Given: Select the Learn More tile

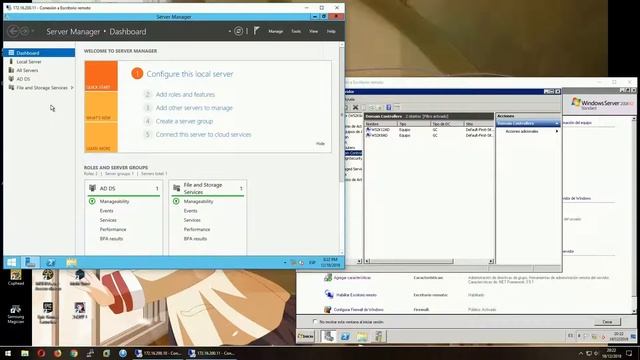Looking at the screenshot, I should tap(101, 137).
